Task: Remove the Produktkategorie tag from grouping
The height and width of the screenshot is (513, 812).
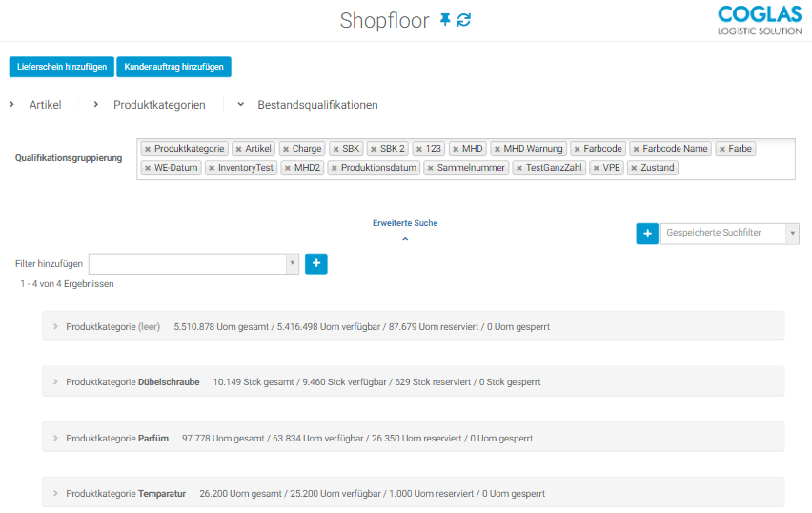Action: point(148,149)
